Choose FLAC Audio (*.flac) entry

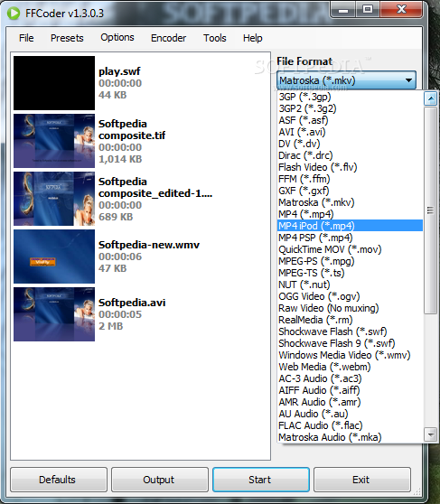point(350,425)
